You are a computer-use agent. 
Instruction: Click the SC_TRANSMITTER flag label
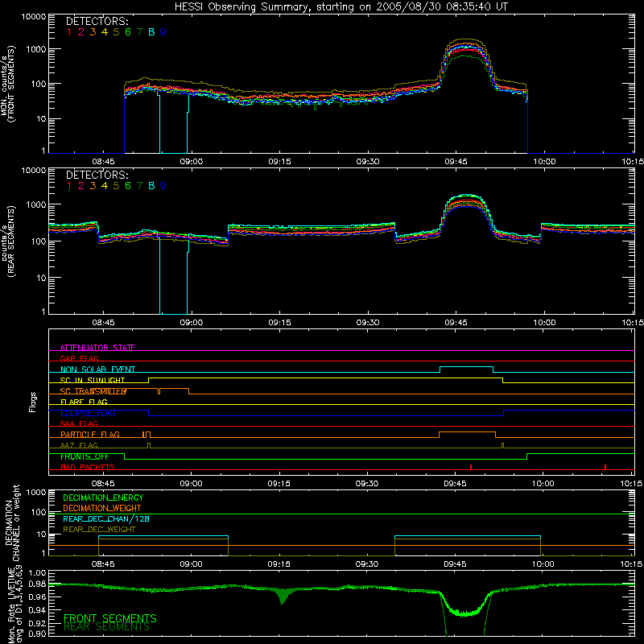click(x=93, y=391)
